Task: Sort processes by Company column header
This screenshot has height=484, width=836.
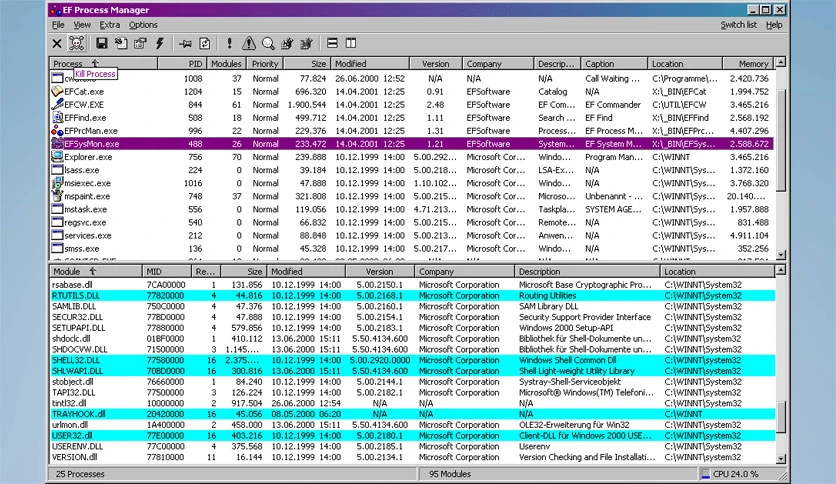Action: pos(498,64)
